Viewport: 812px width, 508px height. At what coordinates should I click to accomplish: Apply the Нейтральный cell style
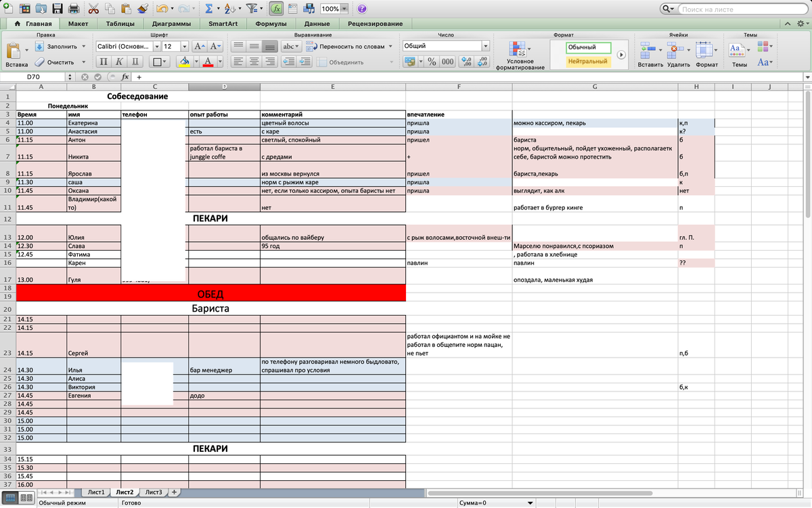587,62
